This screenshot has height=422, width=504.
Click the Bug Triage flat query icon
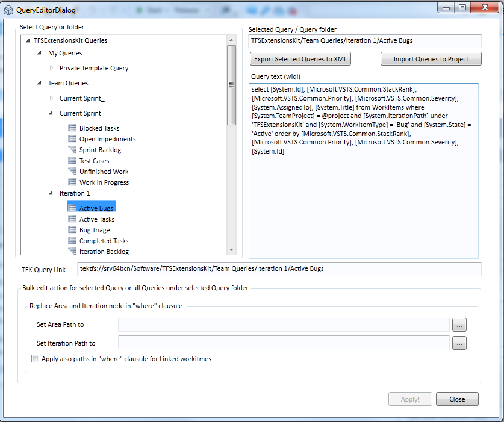point(72,230)
